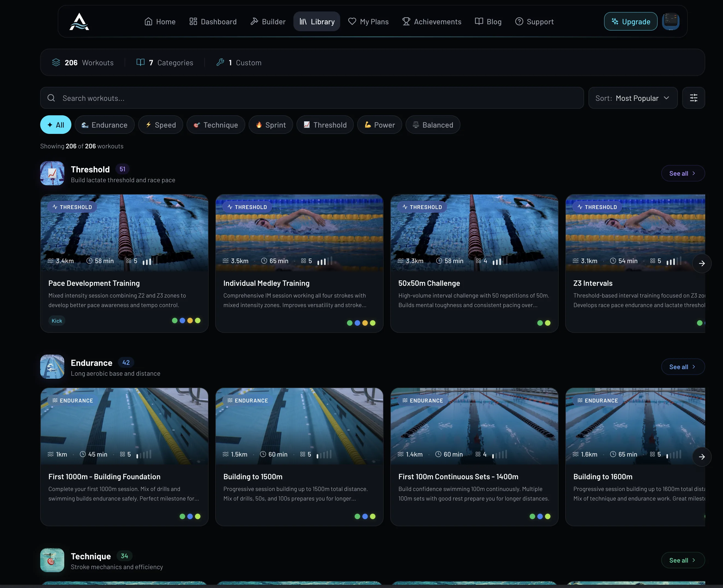
Task: Open the Support nav item
Action: 534,22
